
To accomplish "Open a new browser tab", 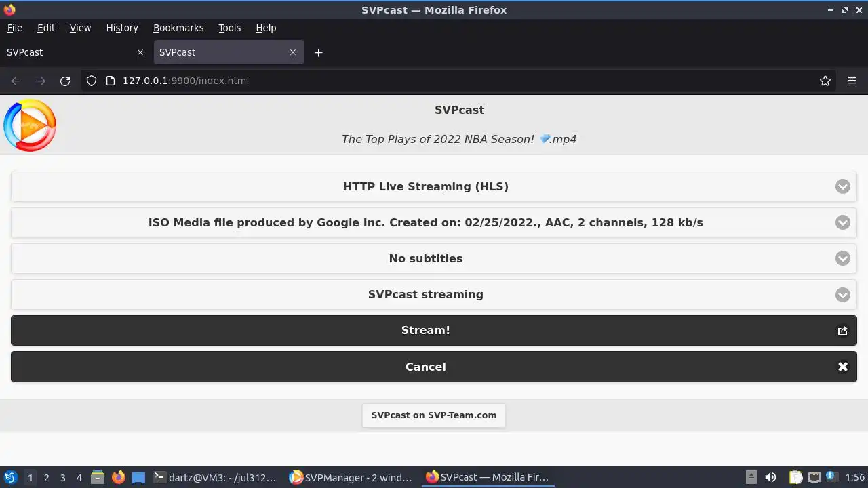I will tap(318, 52).
